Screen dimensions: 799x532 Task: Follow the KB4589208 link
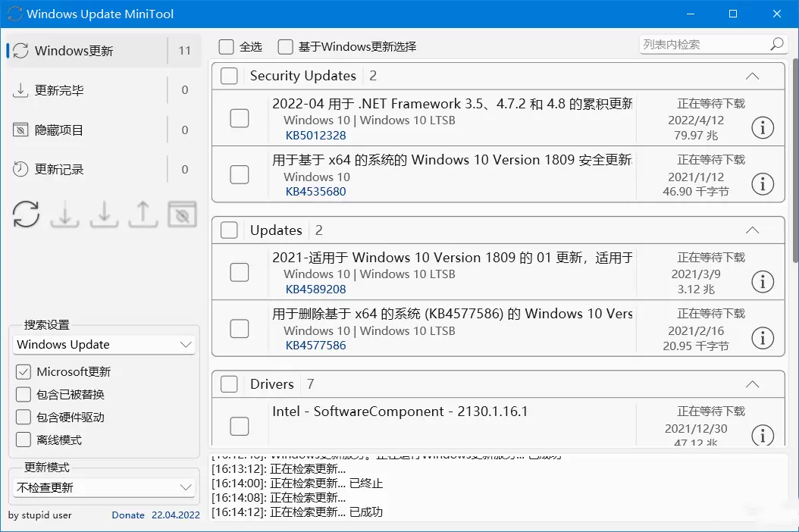click(315, 289)
